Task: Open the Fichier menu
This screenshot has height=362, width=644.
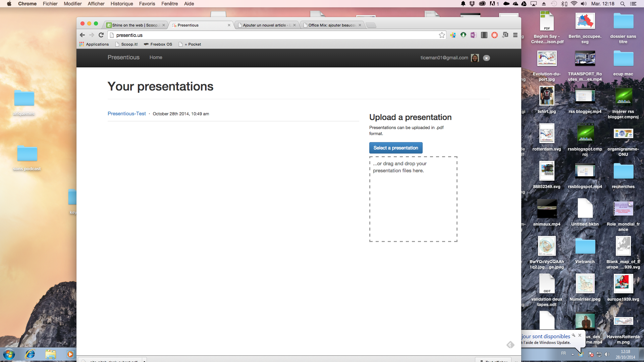Action: tap(50, 4)
